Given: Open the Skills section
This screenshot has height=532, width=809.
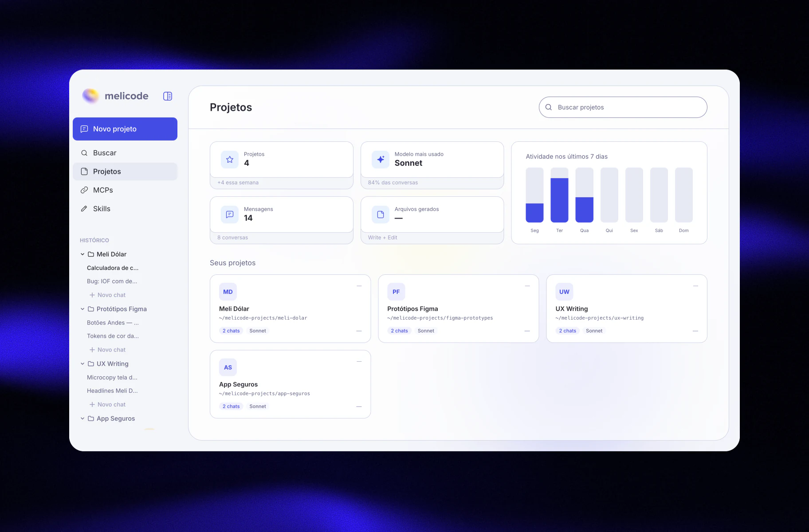Looking at the screenshot, I should point(125,209).
